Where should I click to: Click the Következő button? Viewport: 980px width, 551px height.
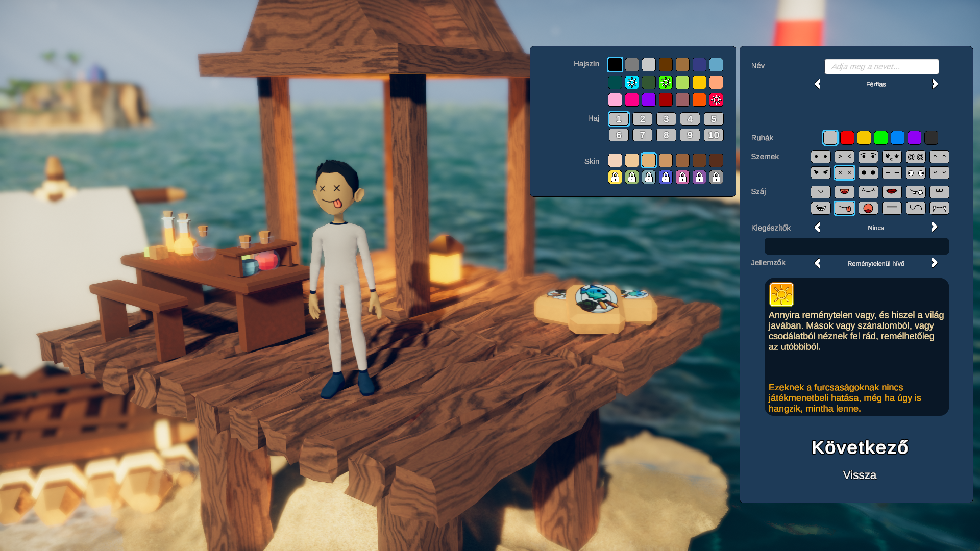pyautogui.click(x=860, y=447)
